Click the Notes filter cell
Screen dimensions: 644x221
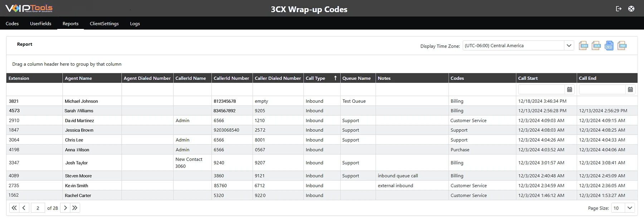point(412,89)
